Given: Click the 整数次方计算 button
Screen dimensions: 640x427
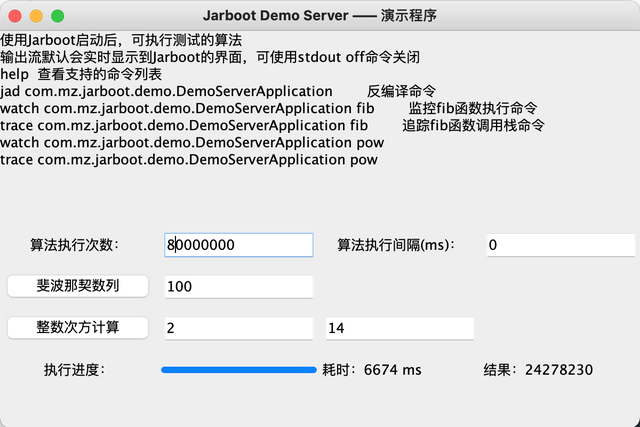Looking at the screenshot, I should [78, 327].
